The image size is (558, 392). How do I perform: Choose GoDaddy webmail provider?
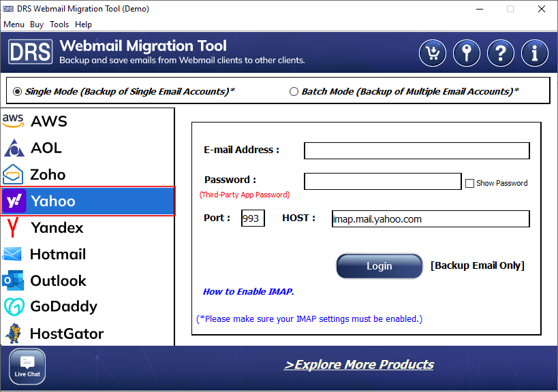(63, 307)
